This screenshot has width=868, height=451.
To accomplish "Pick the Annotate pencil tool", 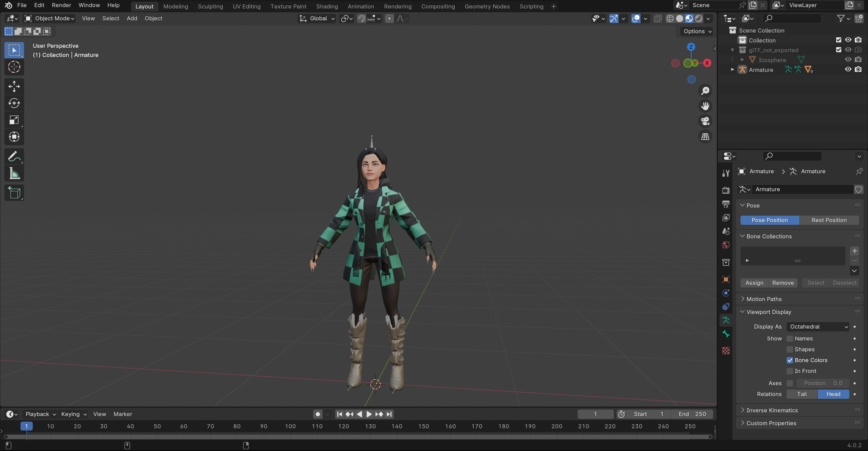I will point(14,156).
